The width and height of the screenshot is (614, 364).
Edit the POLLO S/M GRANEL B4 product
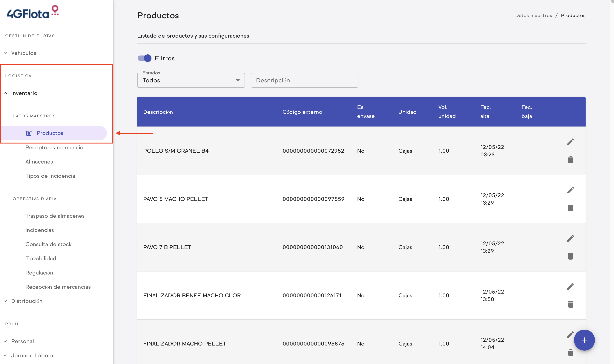click(571, 142)
